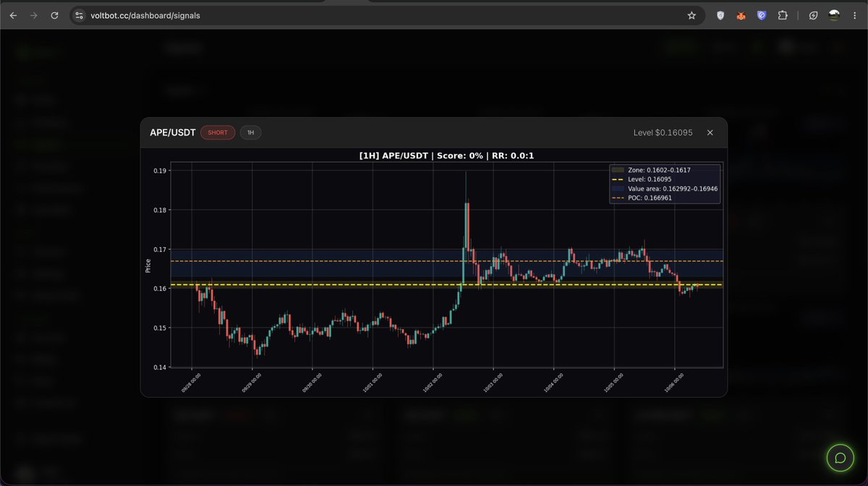This screenshot has height=486, width=868.
Task: Click the "POC: 0.166961" legend entry
Action: click(641, 197)
